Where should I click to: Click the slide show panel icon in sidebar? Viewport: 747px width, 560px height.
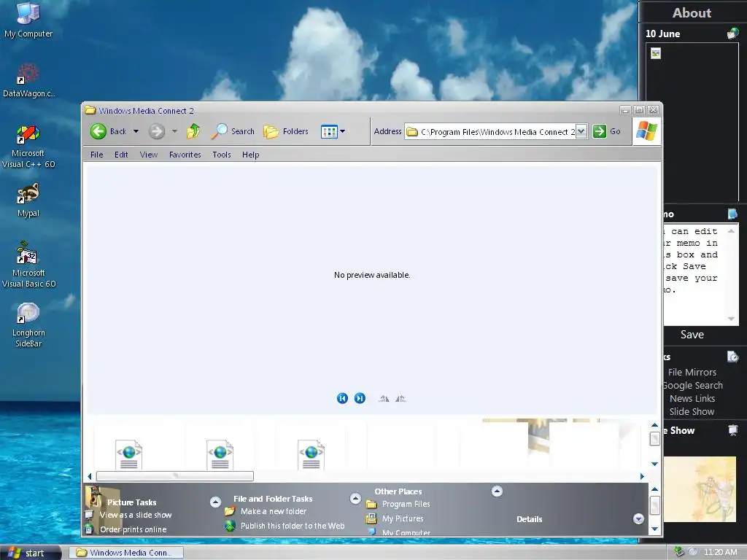[x=732, y=430]
